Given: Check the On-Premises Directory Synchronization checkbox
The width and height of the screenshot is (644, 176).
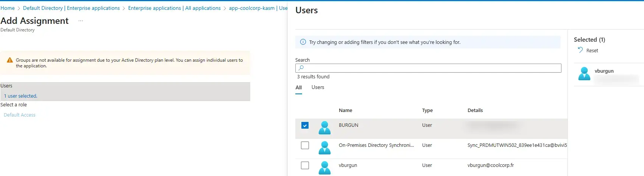Looking at the screenshot, I should pos(305,145).
